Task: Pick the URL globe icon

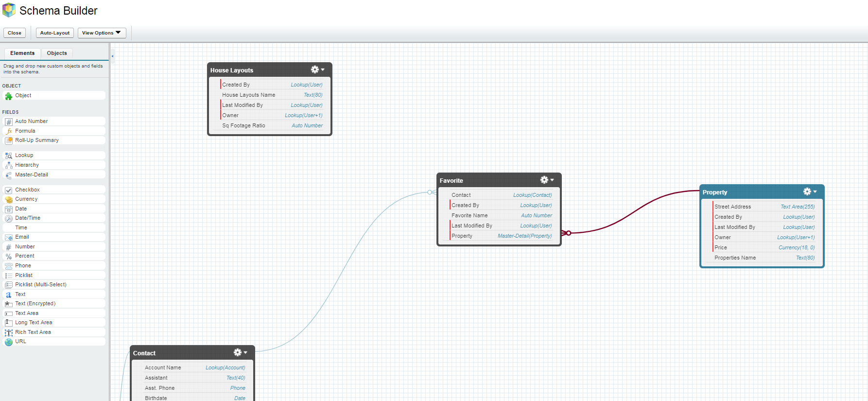Action: pos(8,342)
